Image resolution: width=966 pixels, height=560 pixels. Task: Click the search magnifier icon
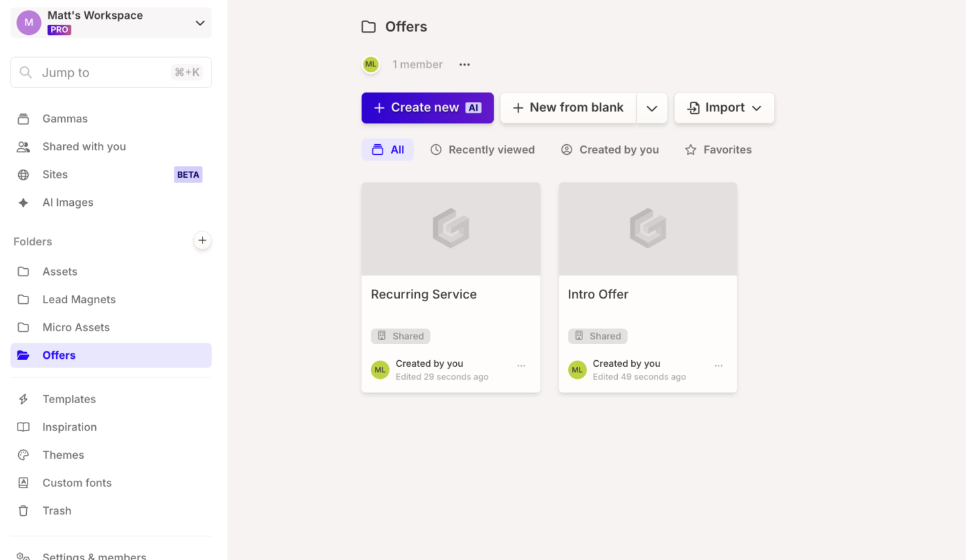click(25, 72)
